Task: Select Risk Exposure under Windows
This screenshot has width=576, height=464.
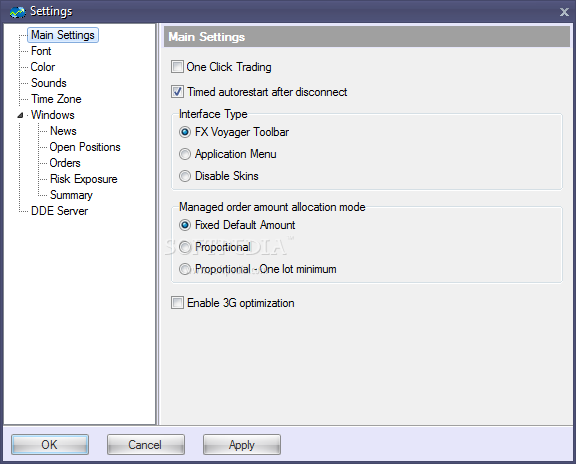Action: coord(83,179)
